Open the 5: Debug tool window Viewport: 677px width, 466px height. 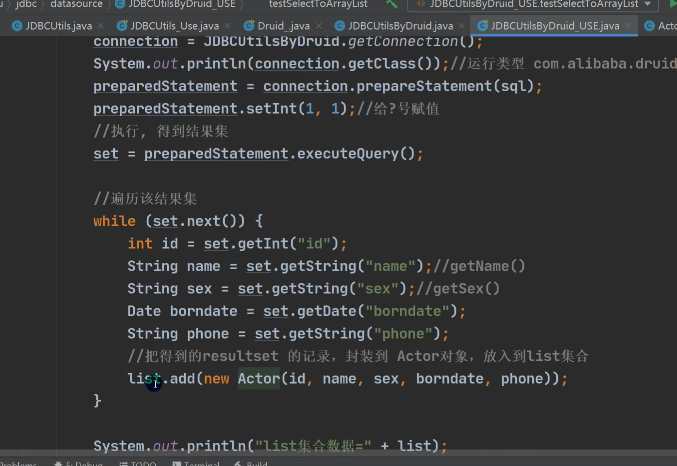79,463
